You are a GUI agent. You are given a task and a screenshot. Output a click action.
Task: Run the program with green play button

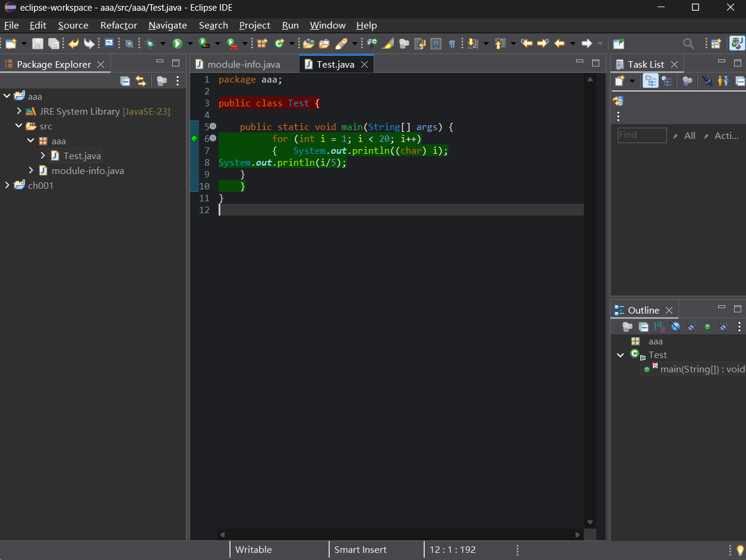[177, 43]
